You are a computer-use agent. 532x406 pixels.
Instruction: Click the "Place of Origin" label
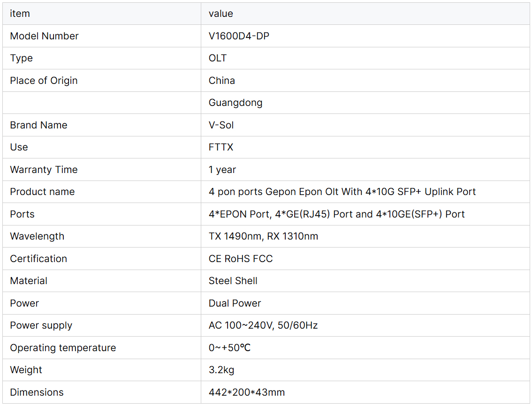[44, 81]
